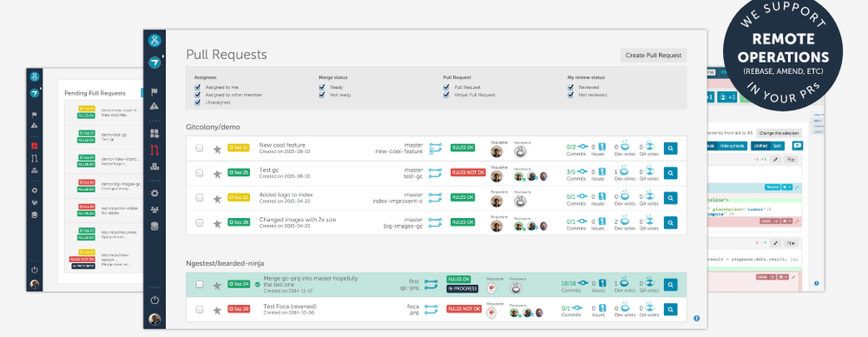Click the red dashboard icon in Pending Pull Requests sidebar
Viewport: 868px width, 337px height.
pos(35,146)
